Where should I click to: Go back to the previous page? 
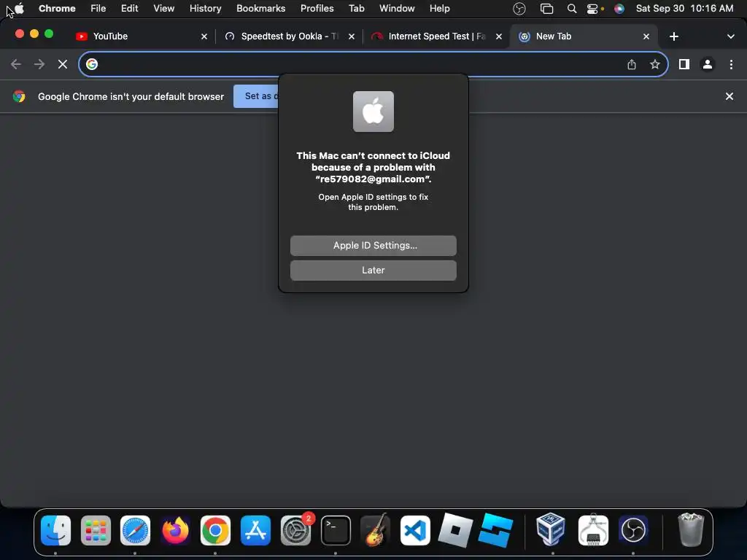(x=16, y=64)
